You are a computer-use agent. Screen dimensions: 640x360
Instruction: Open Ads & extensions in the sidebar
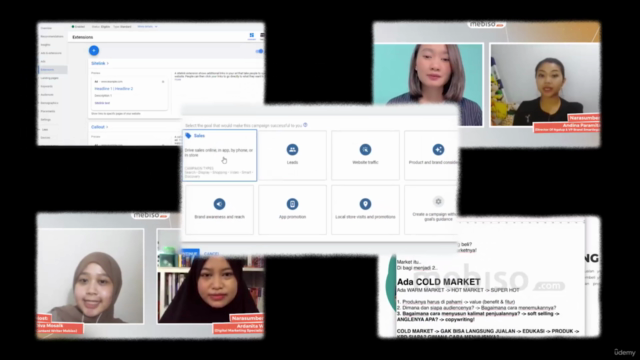pyautogui.click(x=51, y=53)
